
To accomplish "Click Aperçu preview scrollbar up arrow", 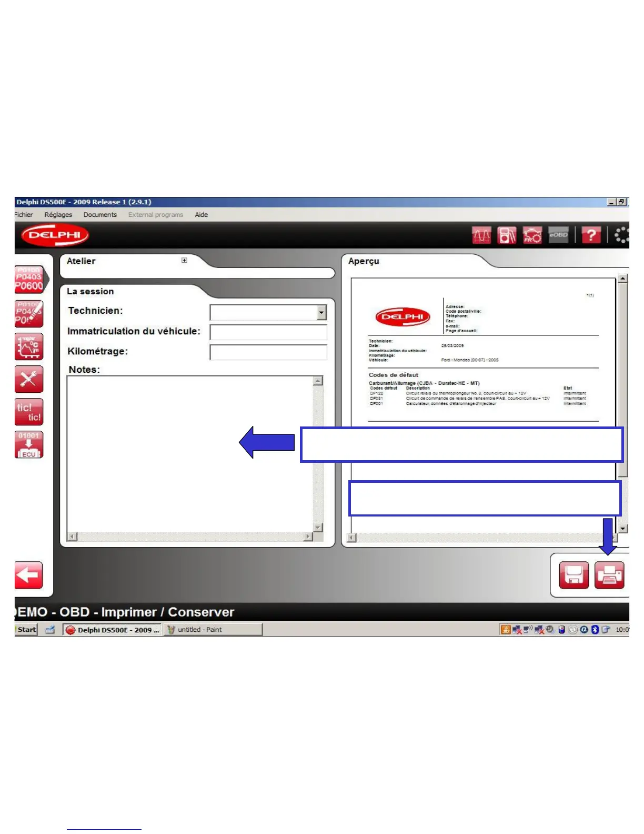I will click(623, 279).
